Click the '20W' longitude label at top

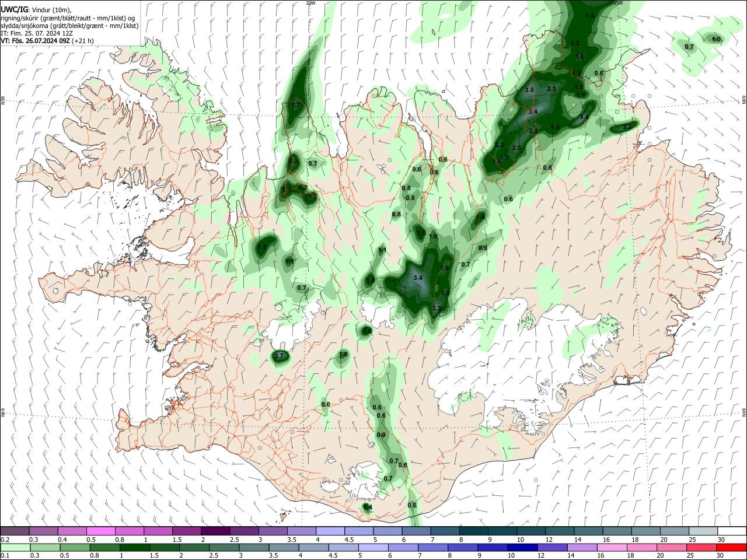(310, 3)
